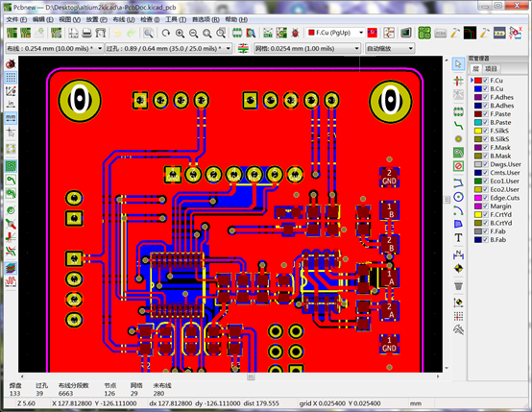Click the Zoom to fit icon
Viewport: 532px width, 412px height.
tap(207, 33)
